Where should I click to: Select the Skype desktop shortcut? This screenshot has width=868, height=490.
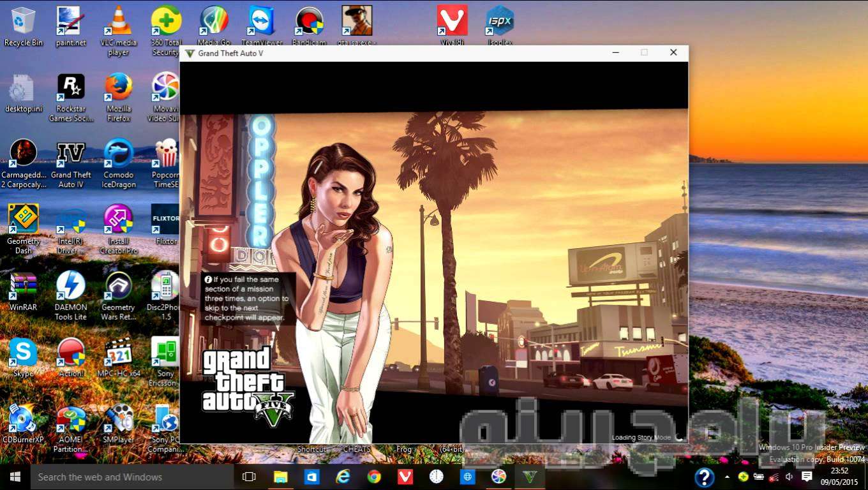coord(24,357)
